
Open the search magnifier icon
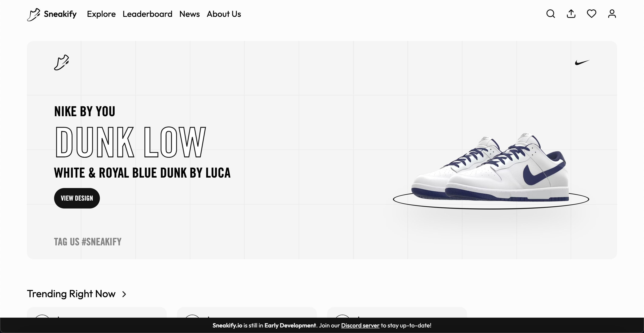pos(551,14)
